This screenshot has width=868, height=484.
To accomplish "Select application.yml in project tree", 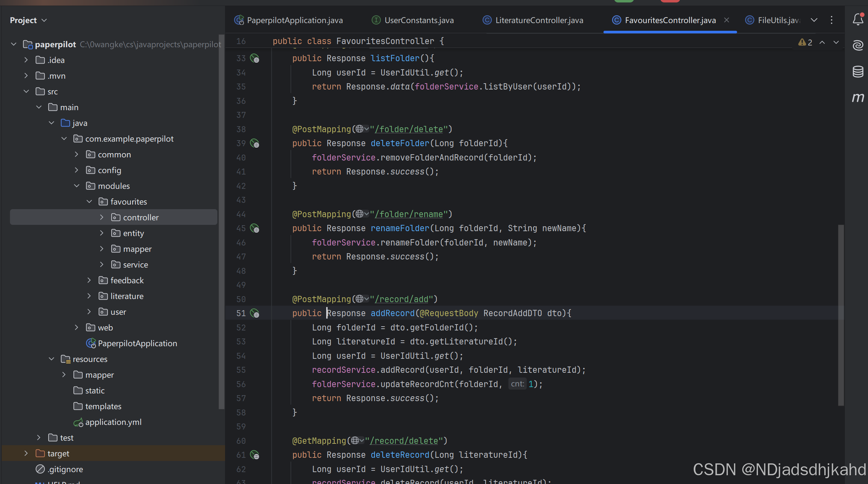I will (113, 422).
